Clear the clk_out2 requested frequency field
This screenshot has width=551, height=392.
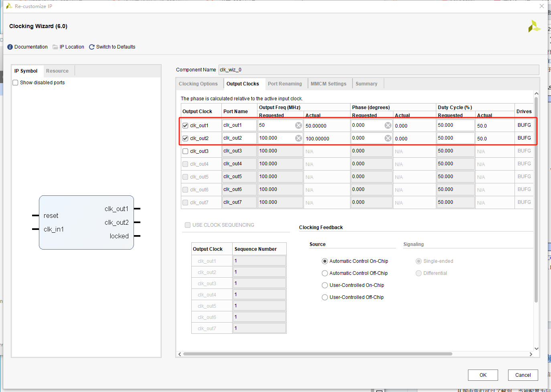tap(298, 138)
